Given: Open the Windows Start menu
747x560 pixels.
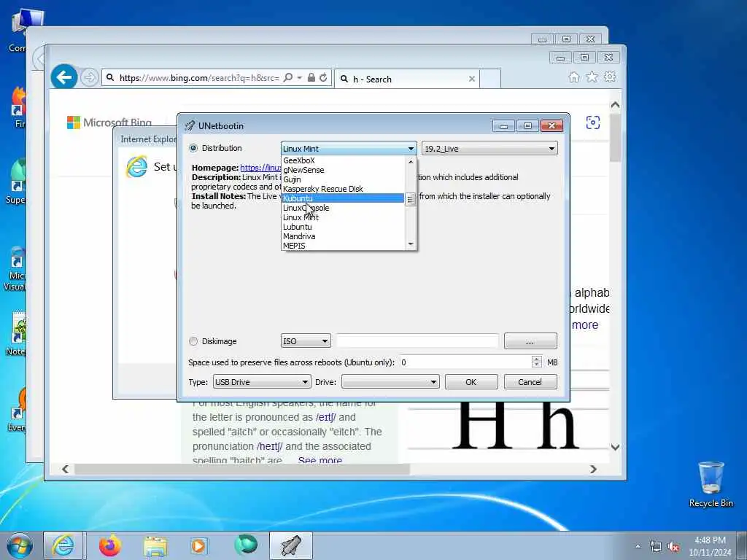Looking at the screenshot, I should (20, 545).
